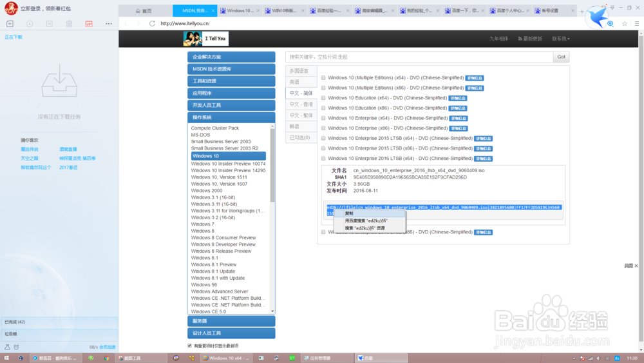Image resolution: width=644 pixels, height=363 pixels.
Task: Open the 截图工具 taskbar item
Action: pos(140,358)
